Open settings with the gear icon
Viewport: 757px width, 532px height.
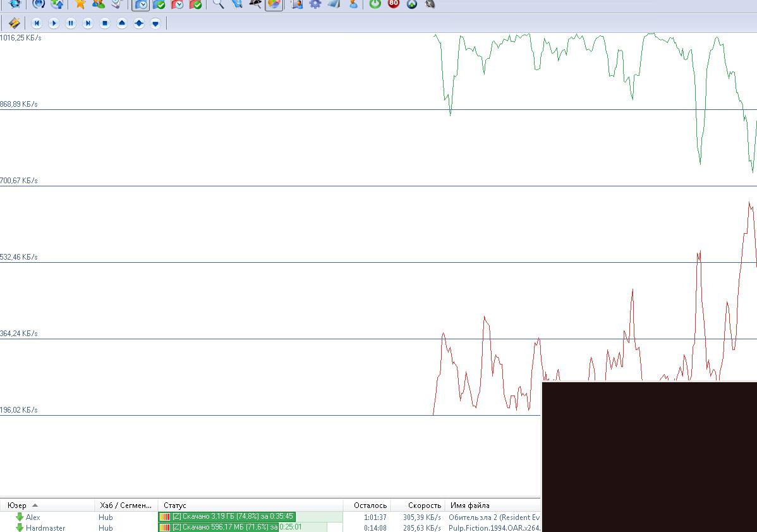click(x=315, y=4)
